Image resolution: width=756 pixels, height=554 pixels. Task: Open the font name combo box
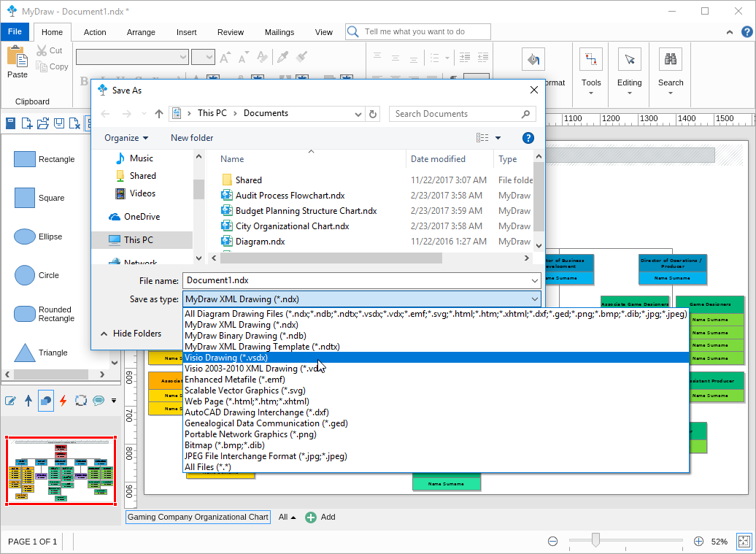tap(132, 57)
